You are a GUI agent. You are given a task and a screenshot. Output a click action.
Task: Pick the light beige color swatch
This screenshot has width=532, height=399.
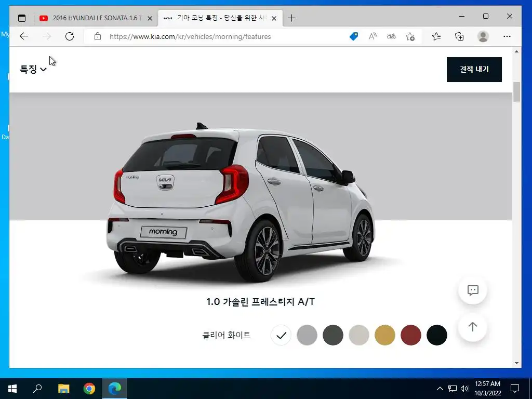[x=359, y=335]
